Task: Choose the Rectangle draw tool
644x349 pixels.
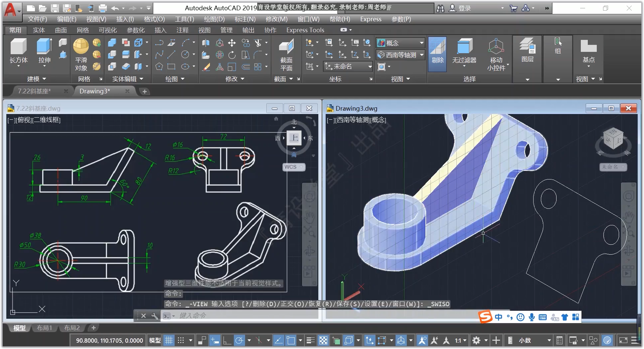Action: [x=172, y=66]
